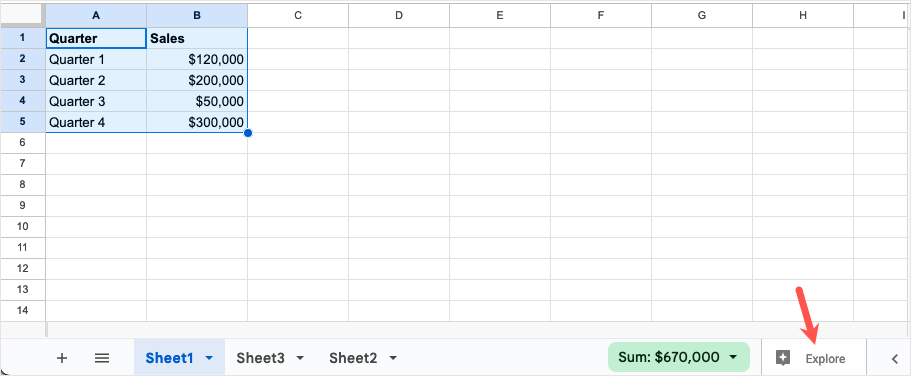The width and height of the screenshot is (911, 376).
Task: Click the select-all corner box
Action: 23,16
